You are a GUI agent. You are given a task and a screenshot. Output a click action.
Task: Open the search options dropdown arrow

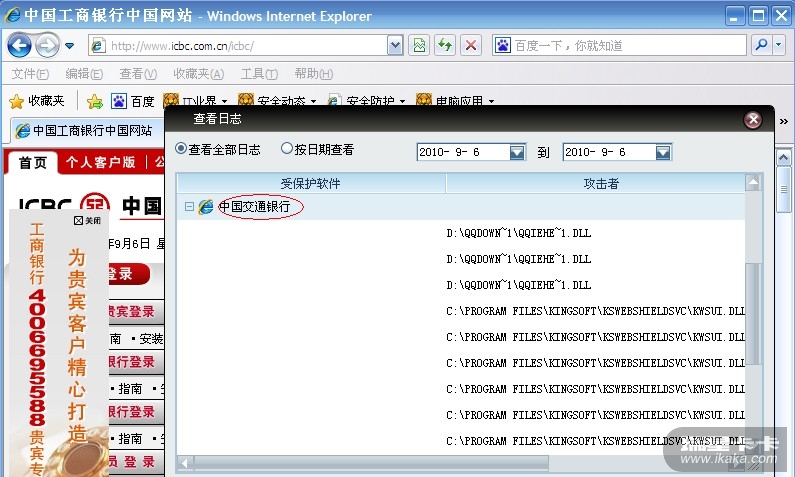coord(779,46)
